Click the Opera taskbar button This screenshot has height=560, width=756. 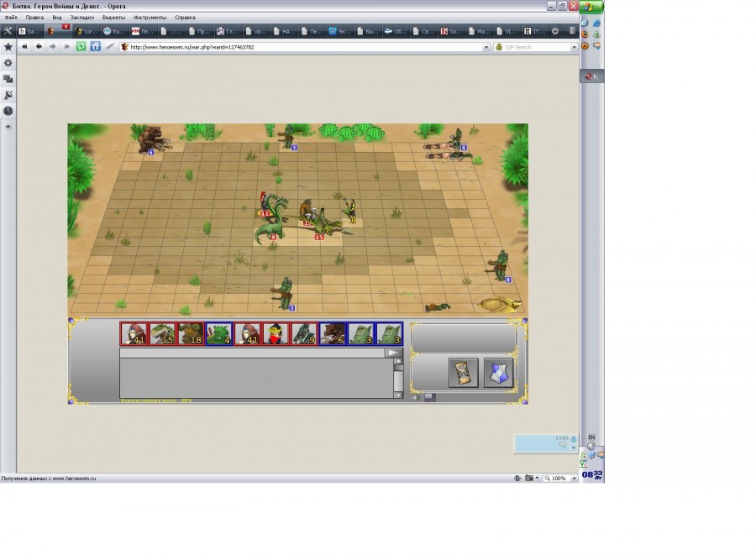point(592,76)
